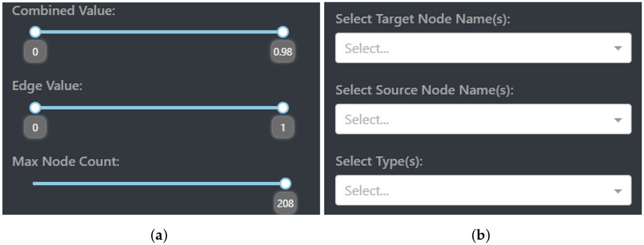The height and width of the screenshot is (245, 644).
Task: Open the Select Source Node Name(s) dropdown arrow
Action: click(618, 120)
